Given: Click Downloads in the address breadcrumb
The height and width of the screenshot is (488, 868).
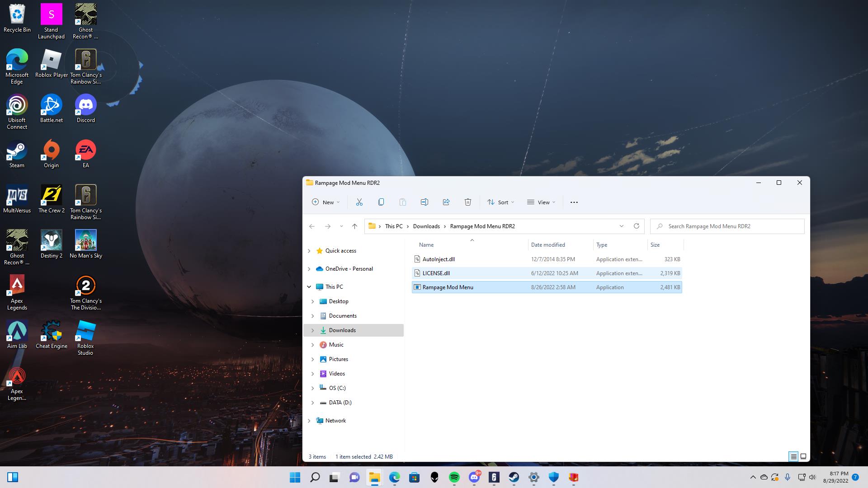Looking at the screenshot, I should pos(426,226).
